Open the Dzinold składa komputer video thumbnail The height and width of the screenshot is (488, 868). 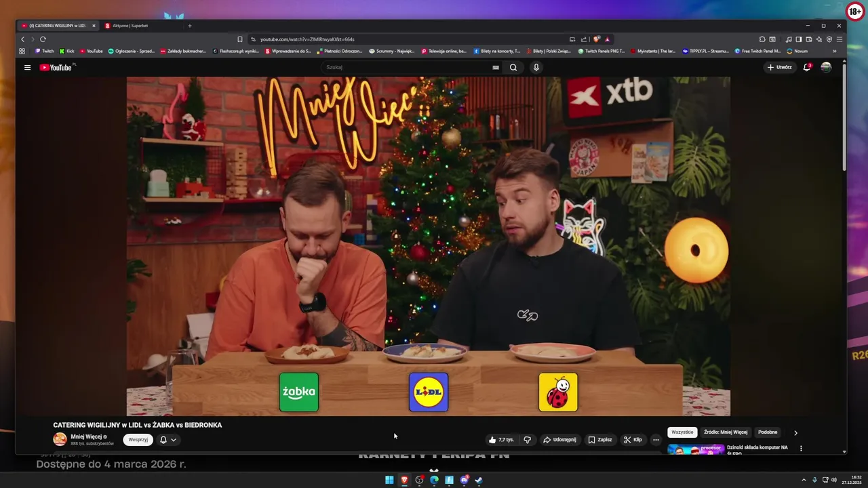tap(696, 449)
